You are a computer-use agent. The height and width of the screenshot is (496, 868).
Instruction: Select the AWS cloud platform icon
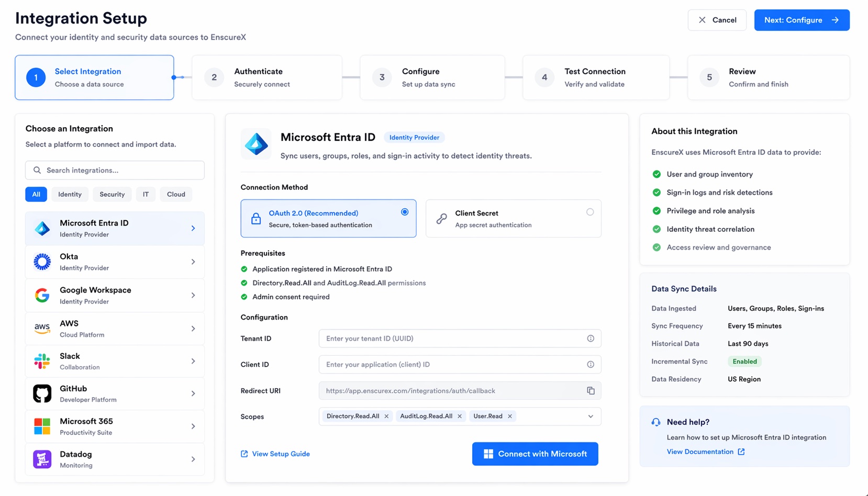[42, 329]
